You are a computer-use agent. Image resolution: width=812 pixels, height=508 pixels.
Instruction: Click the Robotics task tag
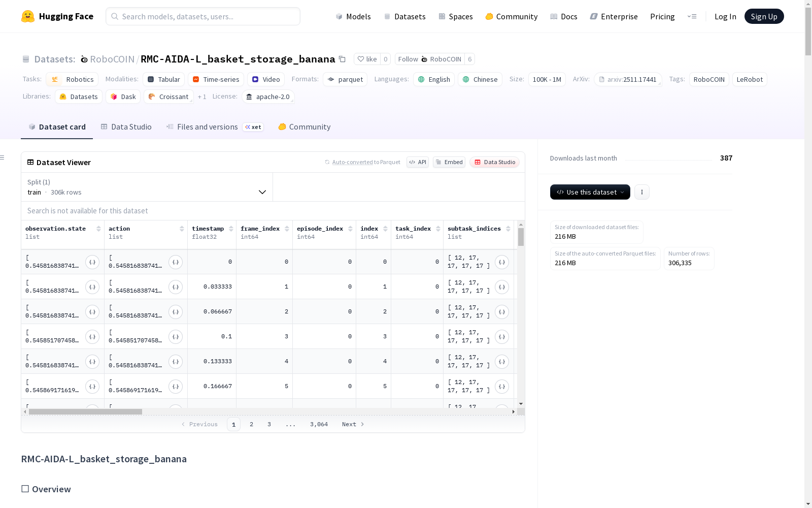click(73, 79)
